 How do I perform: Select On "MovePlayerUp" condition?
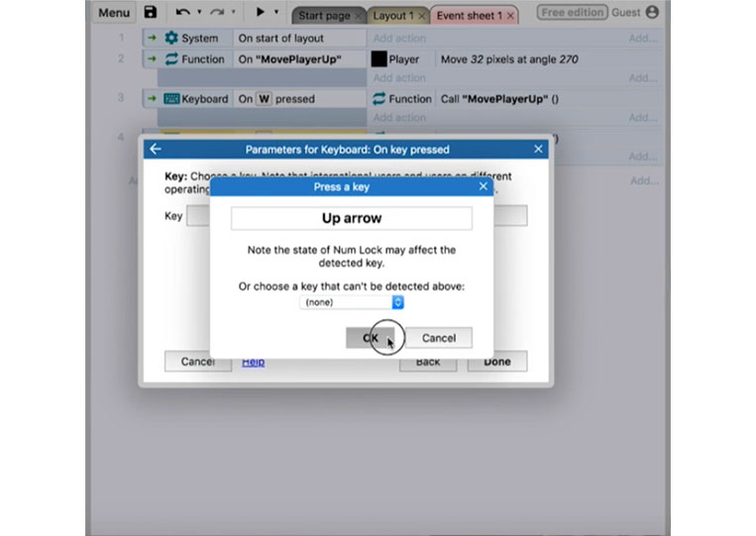tap(289, 59)
